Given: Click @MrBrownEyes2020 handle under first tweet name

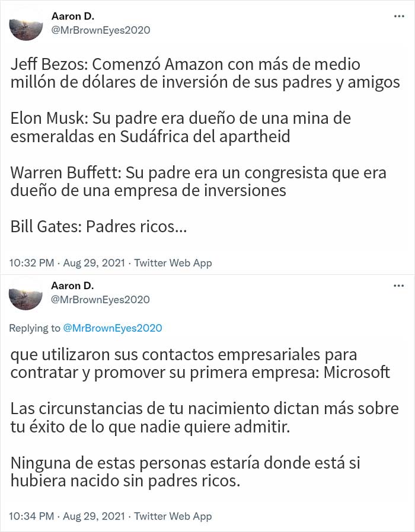Looking at the screenshot, I should [101, 30].
